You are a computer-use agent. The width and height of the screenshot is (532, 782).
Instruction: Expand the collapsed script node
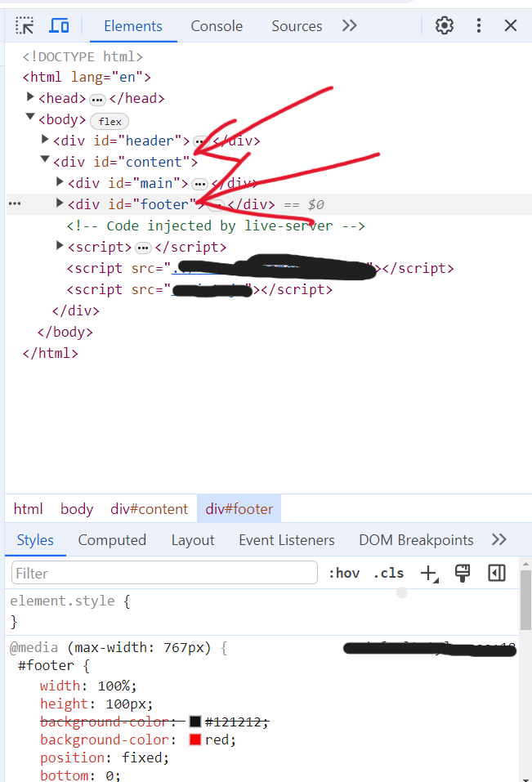[60, 245]
